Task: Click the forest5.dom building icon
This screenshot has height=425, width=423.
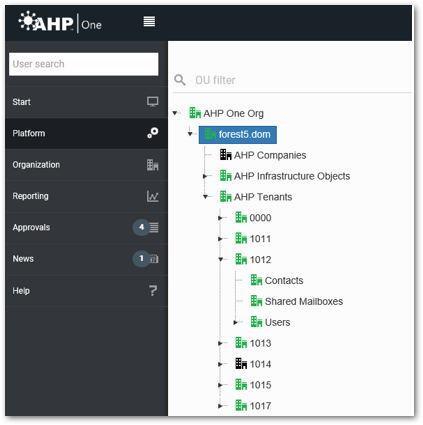Action: coord(210,134)
